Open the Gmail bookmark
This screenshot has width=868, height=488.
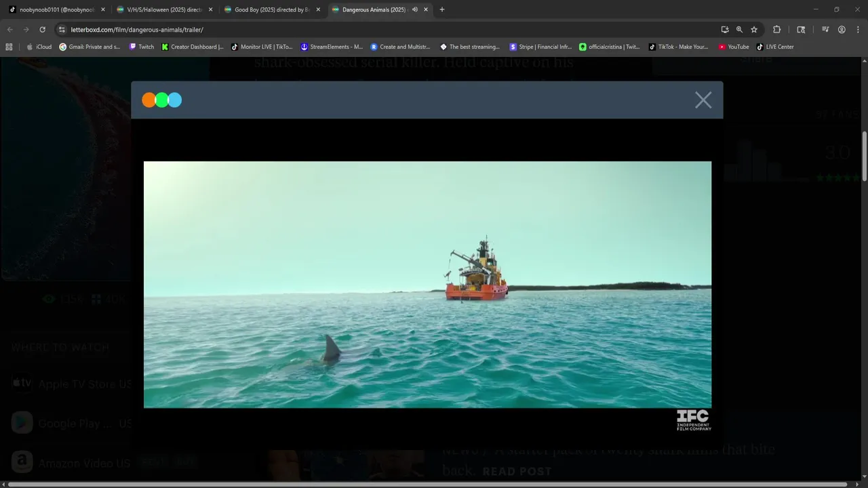point(90,47)
